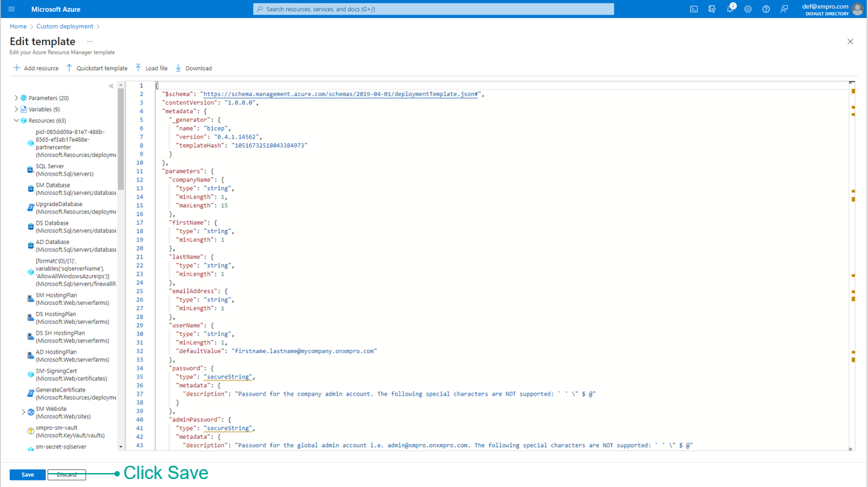Click the UpgradeDatabase deployment icon
This screenshot has height=487, width=868.
[x=30, y=208]
